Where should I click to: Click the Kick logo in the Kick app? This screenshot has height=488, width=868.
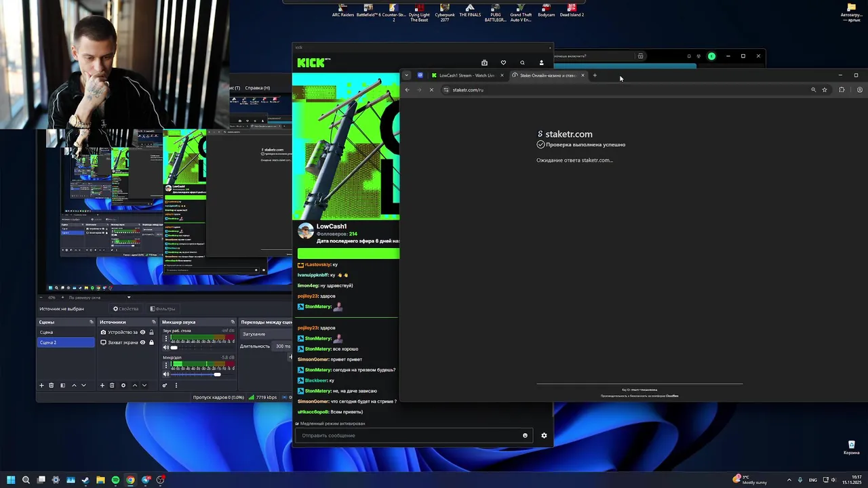(313, 62)
